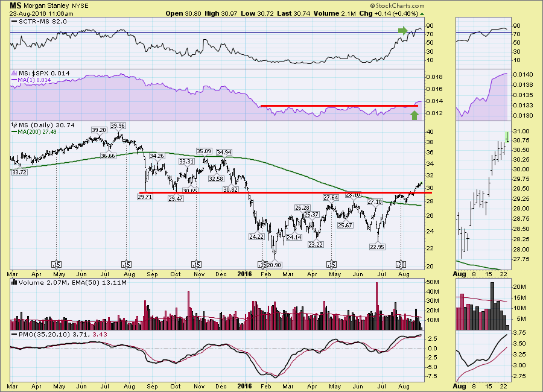Click the 36.66 price low label

point(108,156)
